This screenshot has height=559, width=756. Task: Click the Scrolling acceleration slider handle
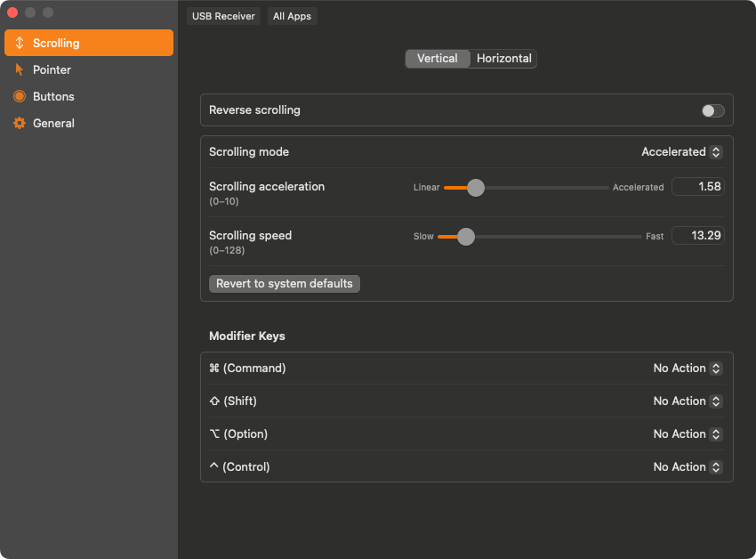pyautogui.click(x=476, y=188)
